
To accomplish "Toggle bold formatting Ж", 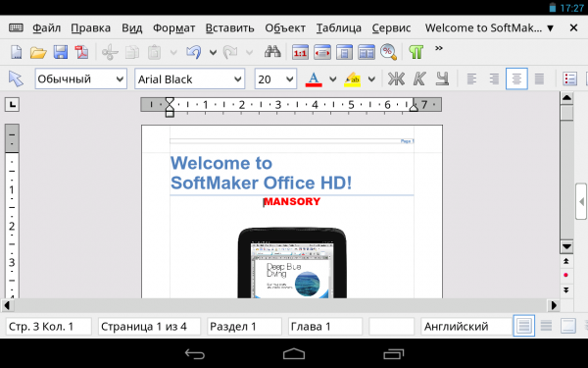I will tap(396, 79).
